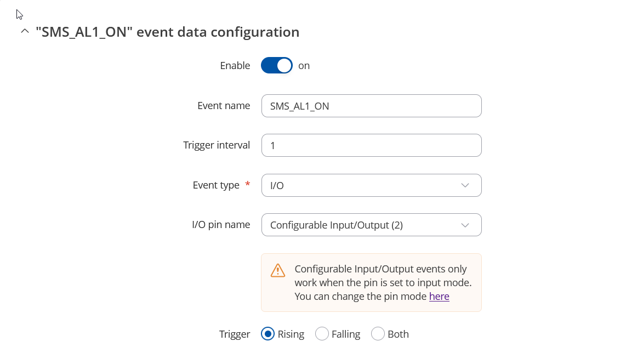Open the Event type dropdown
This screenshot has width=643, height=364.
click(x=372, y=185)
